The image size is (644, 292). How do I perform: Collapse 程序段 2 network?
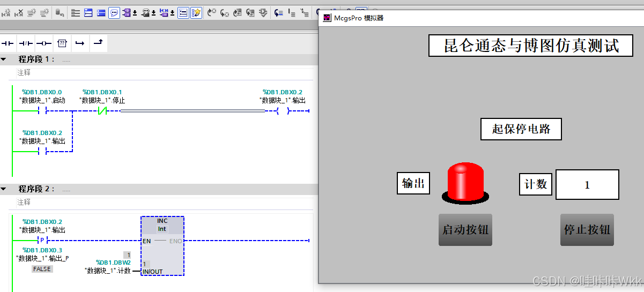[4, 189]
